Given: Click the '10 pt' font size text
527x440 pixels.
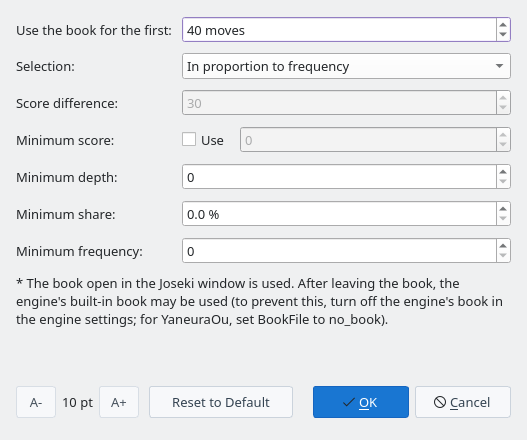Looking at the screenshot, I should point(78,402).
